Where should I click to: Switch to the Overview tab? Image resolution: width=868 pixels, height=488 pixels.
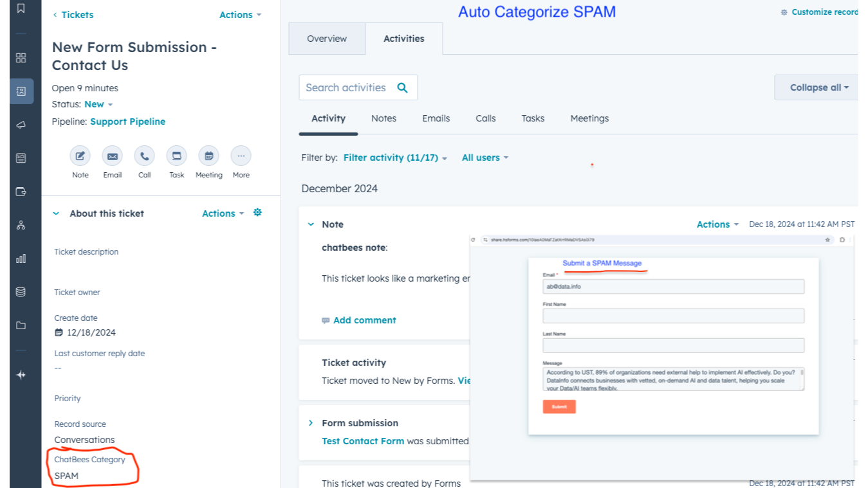(327, 39)
